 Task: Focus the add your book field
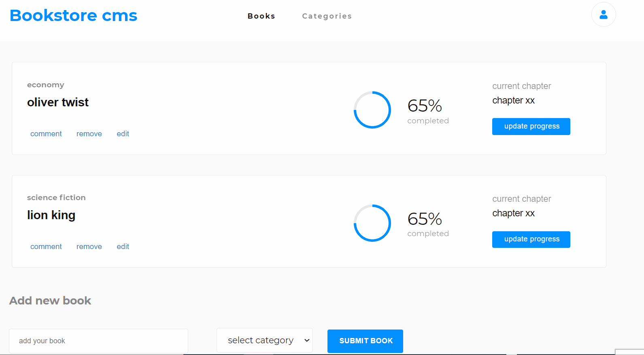pyautogui.click(x=98, y=341)
